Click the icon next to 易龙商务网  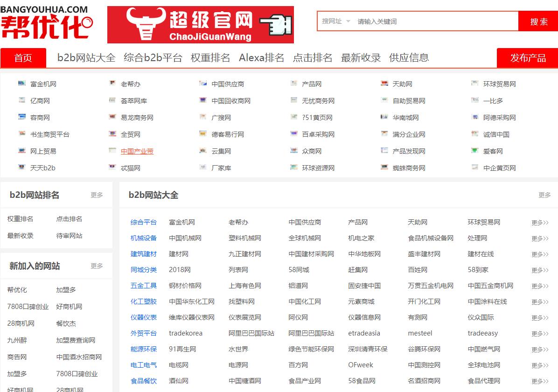[x=112, y=117]
